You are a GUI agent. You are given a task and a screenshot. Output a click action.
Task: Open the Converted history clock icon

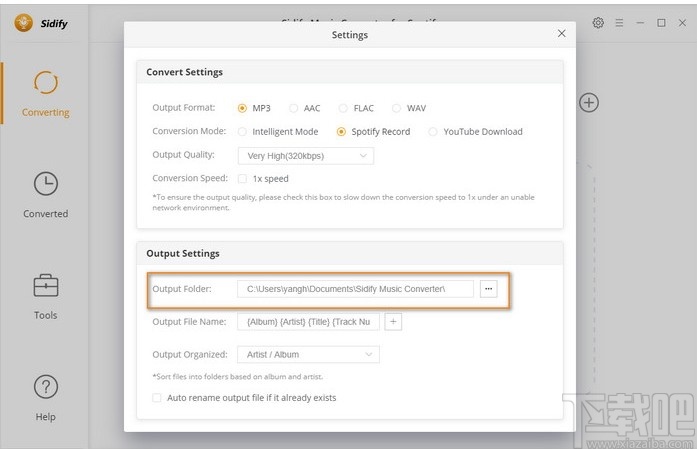pos(45,184)
